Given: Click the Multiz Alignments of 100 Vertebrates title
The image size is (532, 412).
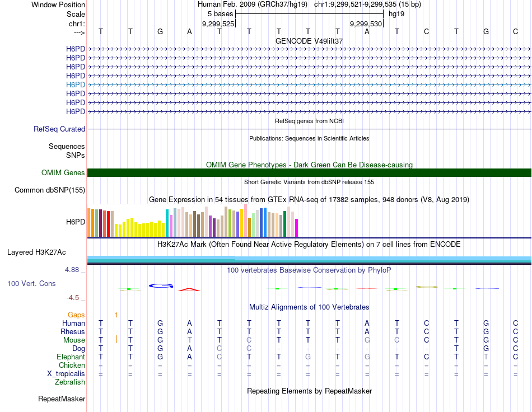Looking at the screenshot, I should [309, 307].
